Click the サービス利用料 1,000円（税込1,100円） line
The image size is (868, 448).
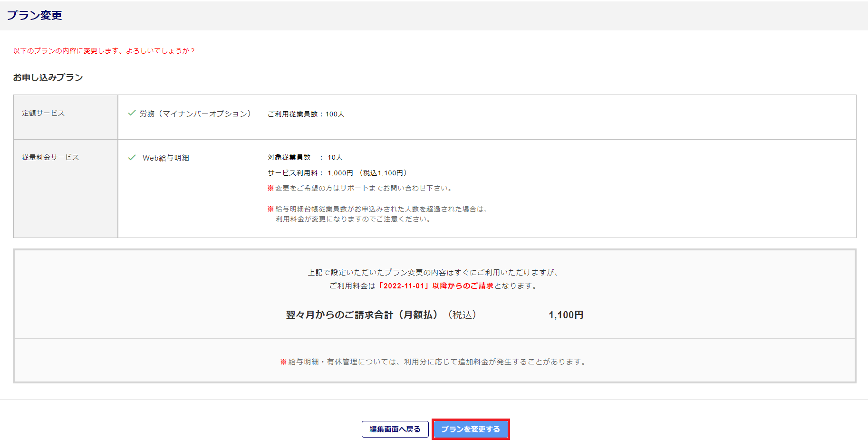[x=337, y=173]
